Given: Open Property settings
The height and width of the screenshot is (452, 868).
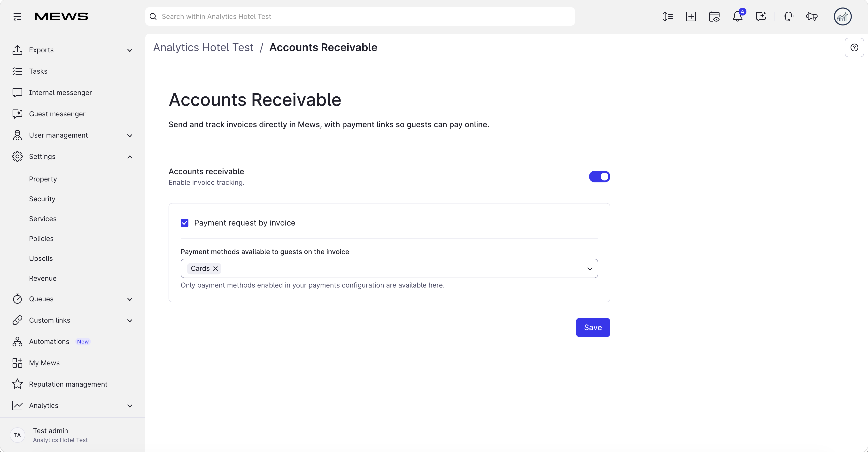Looking at the screenshot, I should pos(43,179).
